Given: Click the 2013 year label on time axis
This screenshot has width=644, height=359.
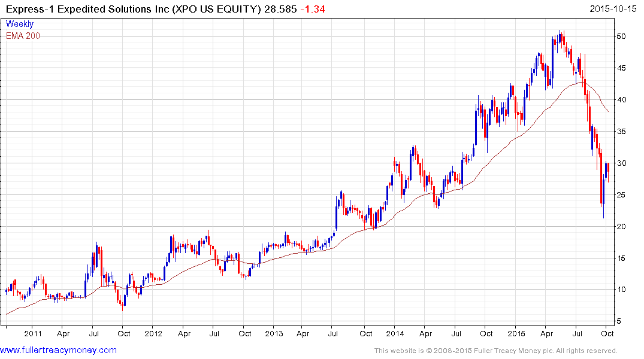Looking at the screenshot, I should [x=274, y=333].
